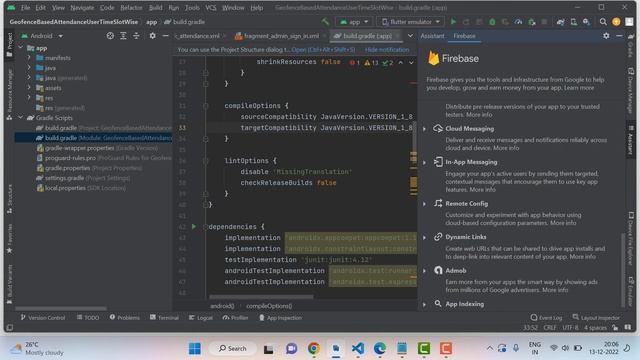The image size is (640, 360).
Task: Switch to the Assistant tab
Action: [x=432, y=36]
